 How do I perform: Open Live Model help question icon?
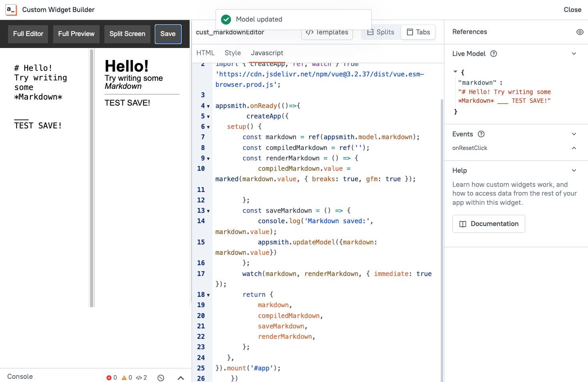(494, 54)
